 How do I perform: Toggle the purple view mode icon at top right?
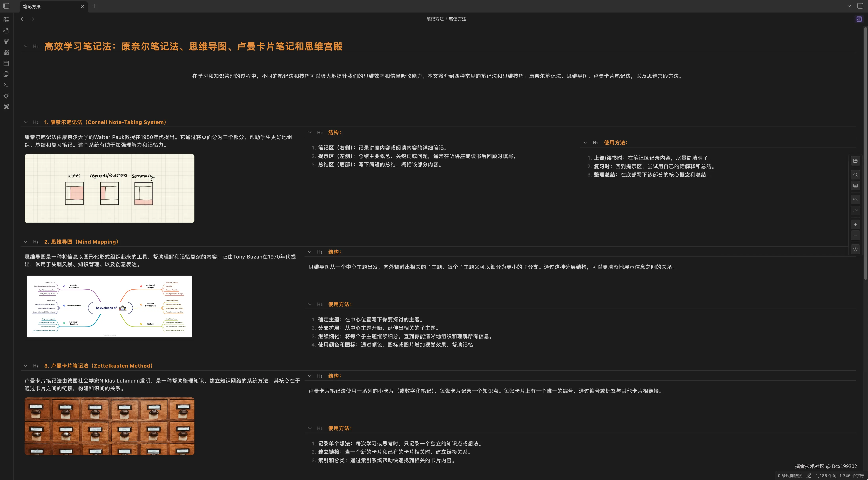[x=859, y=19]
